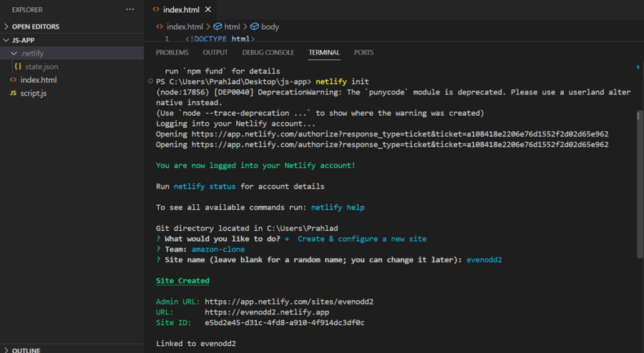Image resolution: width=644 pixels, height=353 pixels.
Task: Click the terminal vertical scrollbar
Action: [640, 184]
